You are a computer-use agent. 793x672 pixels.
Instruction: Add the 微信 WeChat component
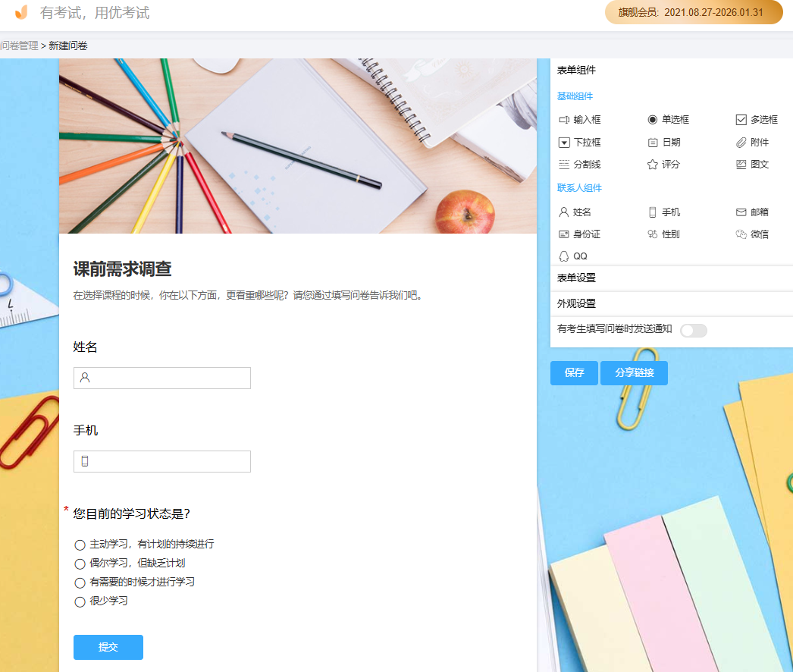752,234
